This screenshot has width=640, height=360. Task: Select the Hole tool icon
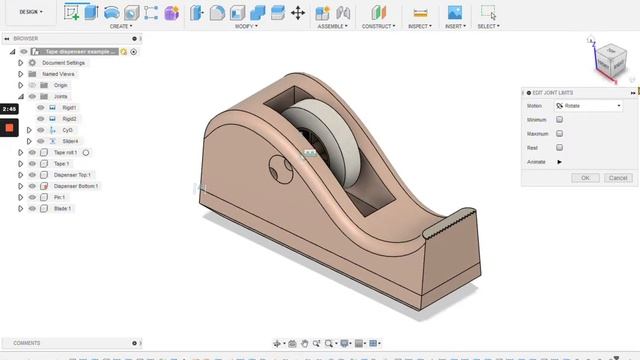coord(131,13)
